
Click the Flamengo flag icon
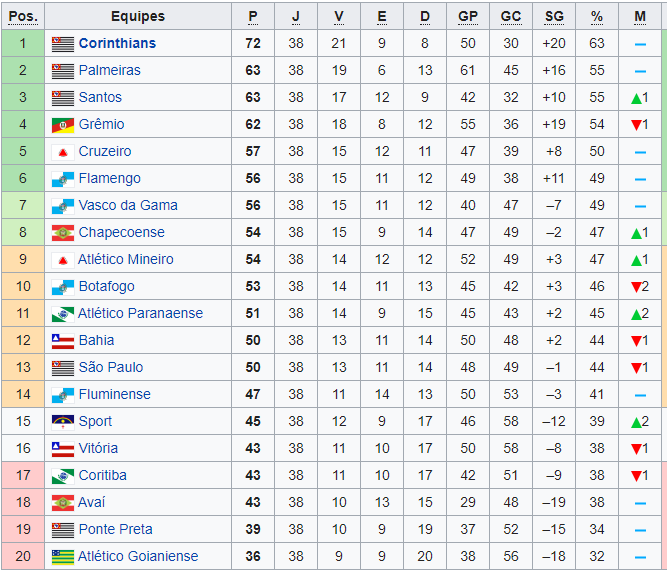pos(63,179)
